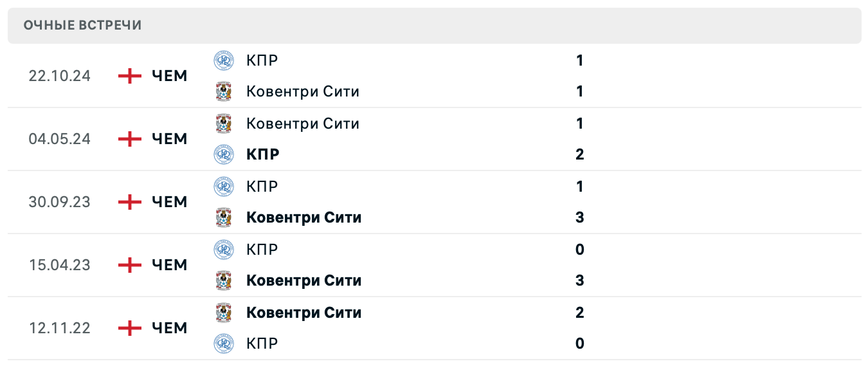
Task: Click the QPR crest in the 04.05.24 match
Action: tap(224, 154)
